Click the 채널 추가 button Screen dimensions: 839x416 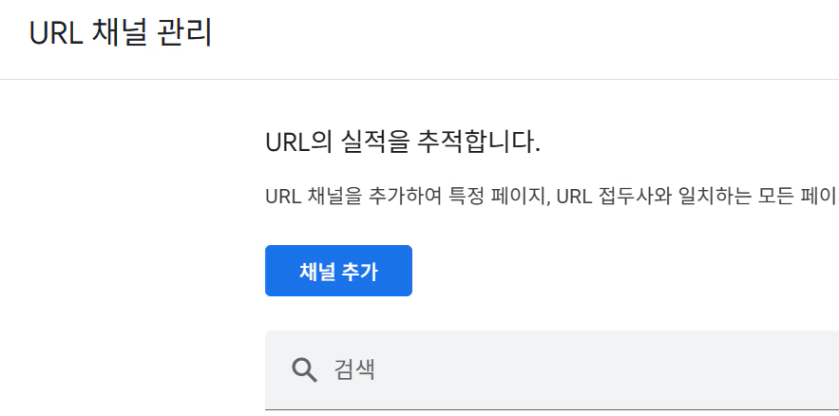pos(338,271)
